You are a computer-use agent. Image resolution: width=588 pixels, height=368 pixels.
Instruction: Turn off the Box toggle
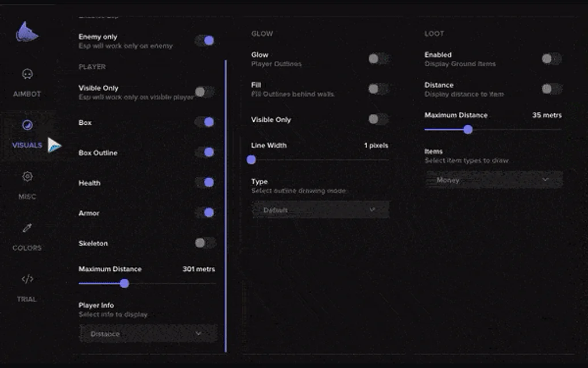205,122
